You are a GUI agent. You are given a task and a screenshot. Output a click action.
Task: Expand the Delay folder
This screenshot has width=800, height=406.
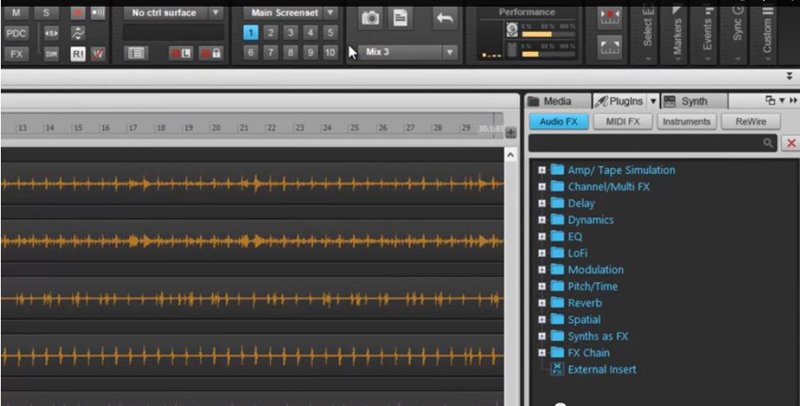542,203
